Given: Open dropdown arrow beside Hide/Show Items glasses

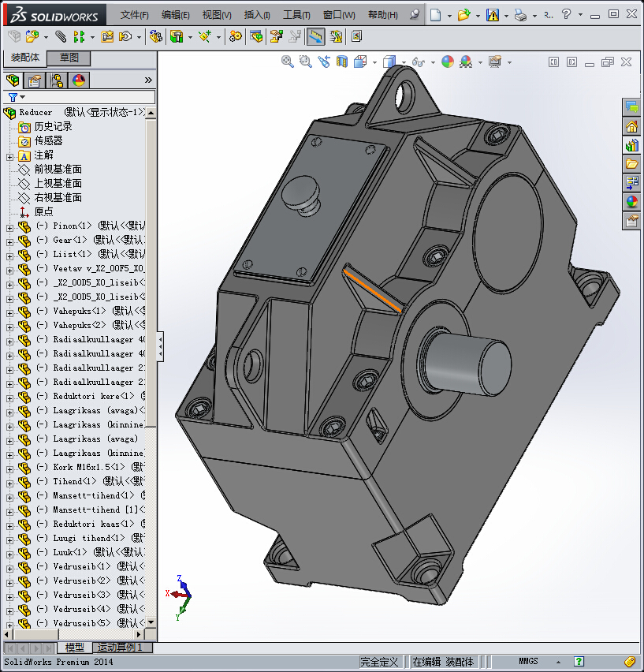Looking at the screenshot, I should coord(433,62).
